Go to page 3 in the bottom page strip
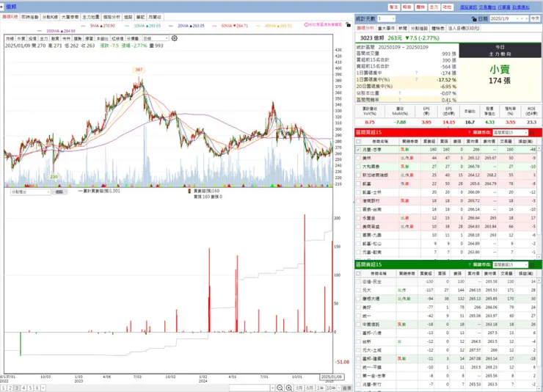Viewport: 543px width, 392px height. click(x=17, y=388)
